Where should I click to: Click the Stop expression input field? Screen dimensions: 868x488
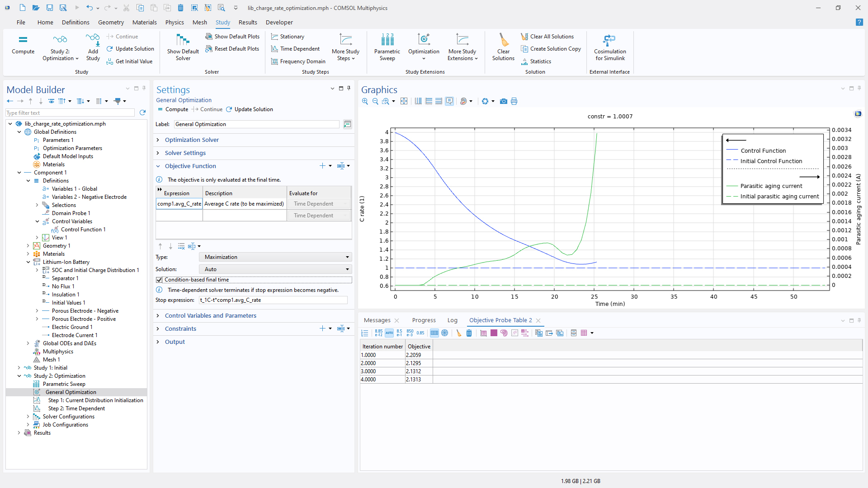[273, 300]
